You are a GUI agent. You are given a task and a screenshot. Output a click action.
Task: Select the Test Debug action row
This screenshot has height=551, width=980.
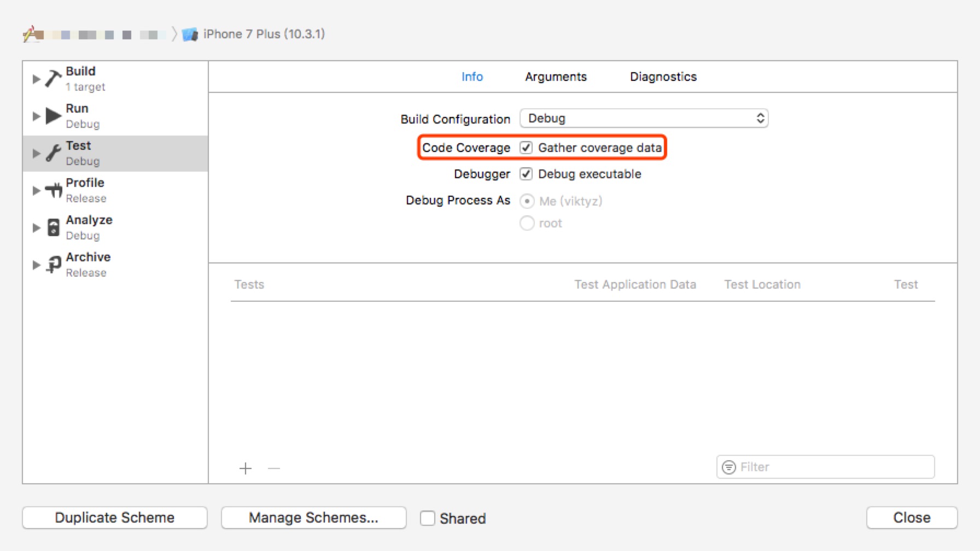(x=115, y=154)
